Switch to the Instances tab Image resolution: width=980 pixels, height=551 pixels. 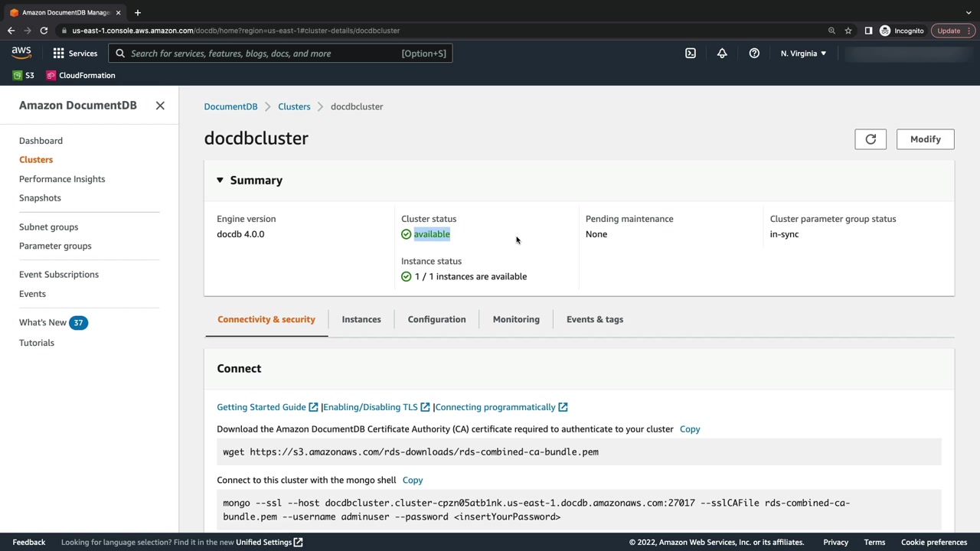pos(361,320)
